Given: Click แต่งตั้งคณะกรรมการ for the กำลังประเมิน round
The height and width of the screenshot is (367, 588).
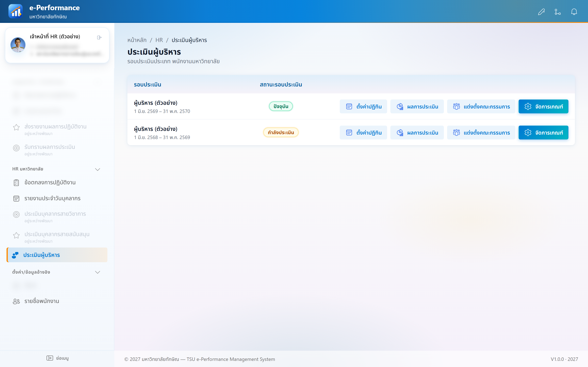Looking at the screenshot, I should point(481,133).
